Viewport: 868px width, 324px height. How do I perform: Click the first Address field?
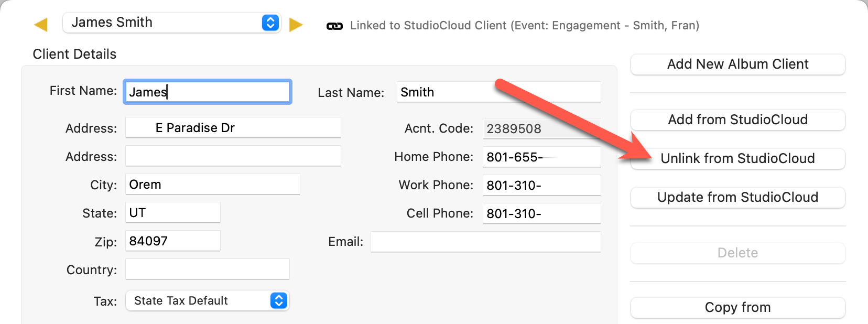[233, 128]
